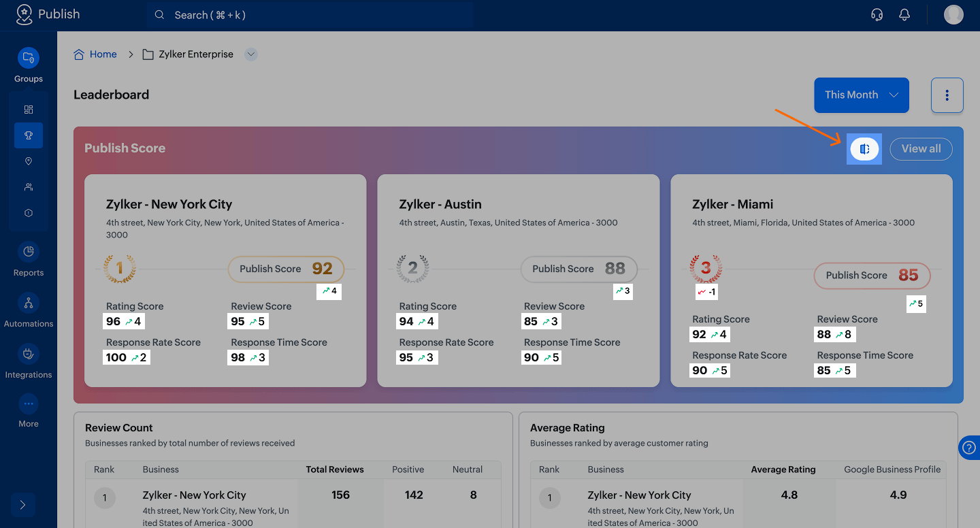Image resolution: width=980 pixels, height=528 pixels.
Task: Click Zylker - New York City in Review Count table
Action: (x=195, y=495)
